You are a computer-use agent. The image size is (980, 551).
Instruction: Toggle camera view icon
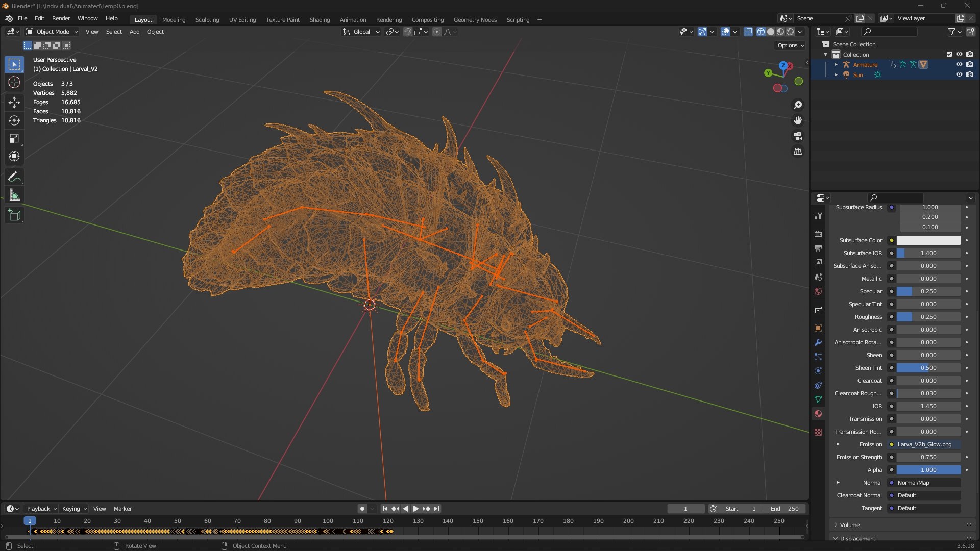click(797, 136)
